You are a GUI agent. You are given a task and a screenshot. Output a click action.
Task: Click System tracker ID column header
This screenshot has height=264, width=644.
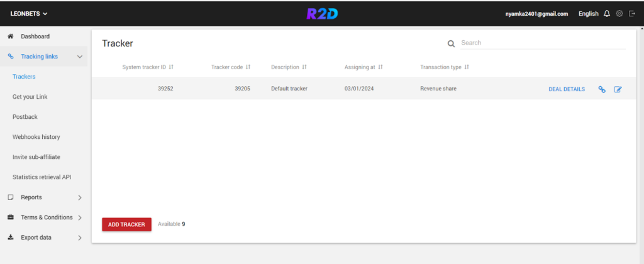(x=144, y=67)
